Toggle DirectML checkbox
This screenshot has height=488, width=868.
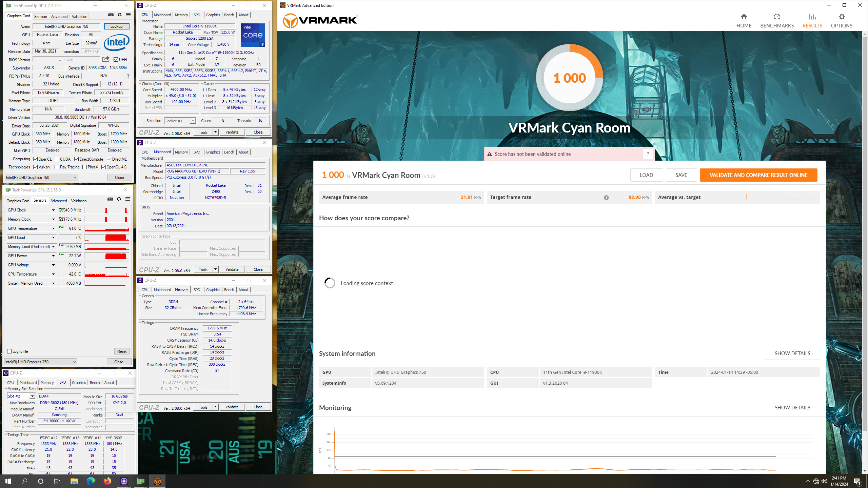[109, 159]
